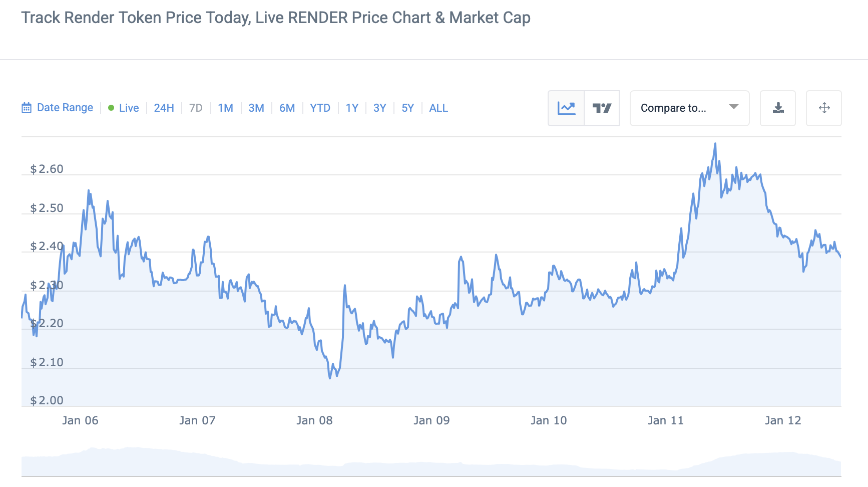868x487 pixels.
Task: Select the 5Y time range
Action: tap(407, 108)
